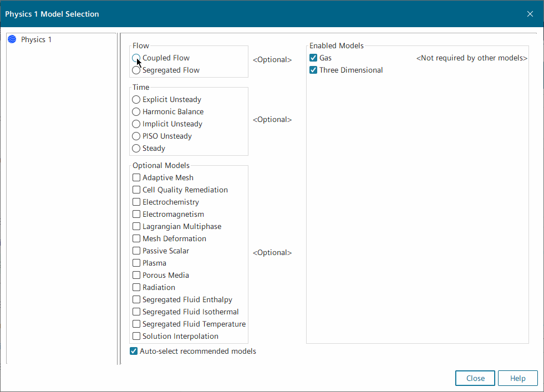Deselect the Three Dimensional model
The width and height of the screenshot is (544, 392).
point(313,70)
